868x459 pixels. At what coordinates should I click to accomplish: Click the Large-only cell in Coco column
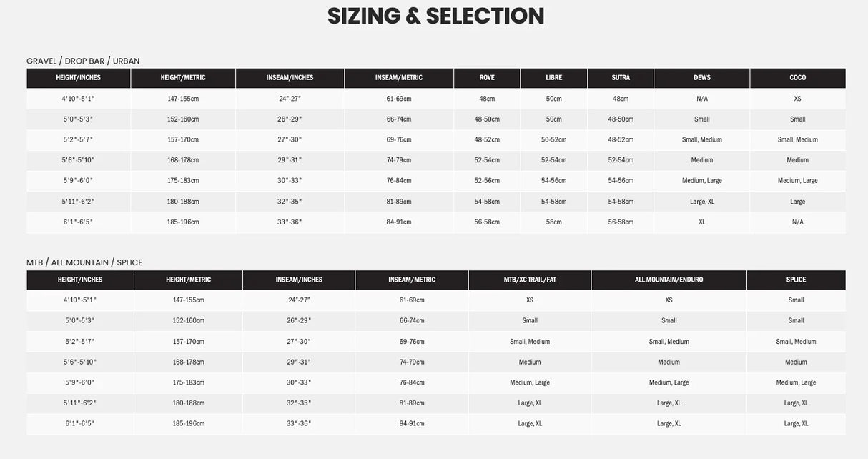[x=797, y=202]
